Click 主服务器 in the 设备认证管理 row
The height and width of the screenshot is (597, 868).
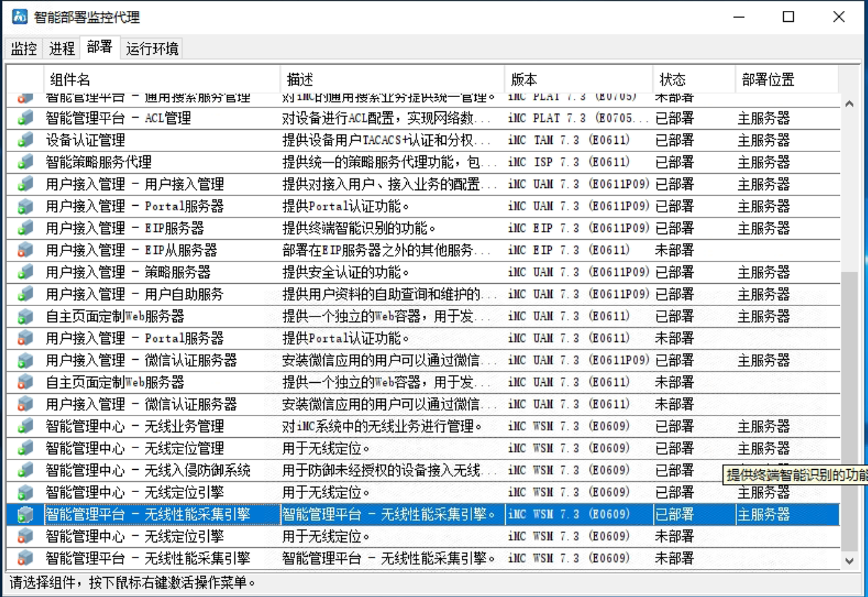764,140
